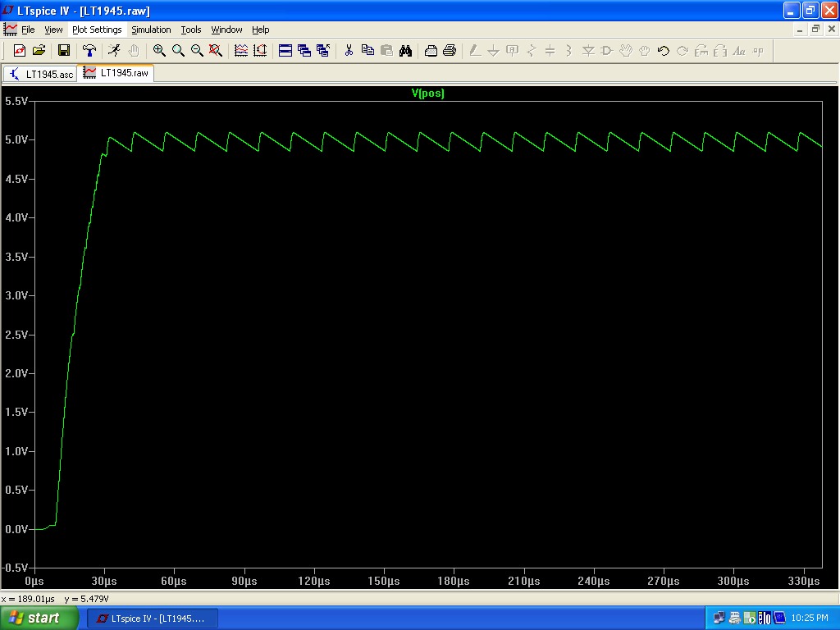The image size is (840, 630).
Task: Open the Tools menu
Action: (x=190, y=30)
